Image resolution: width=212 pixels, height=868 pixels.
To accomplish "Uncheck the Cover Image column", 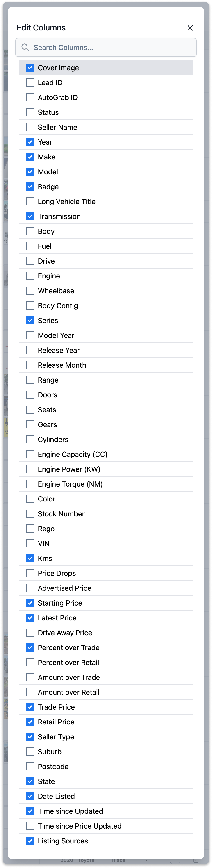I will point(30,68).
